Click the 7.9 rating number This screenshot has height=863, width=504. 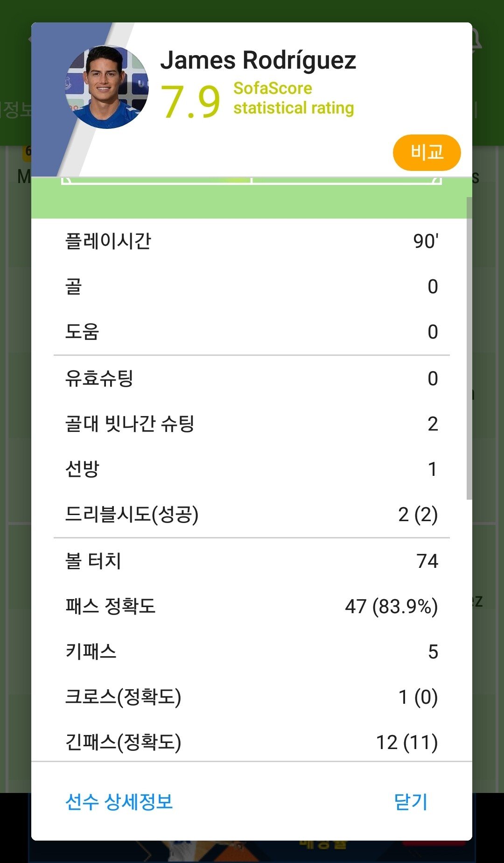click(x=190, y=101)
